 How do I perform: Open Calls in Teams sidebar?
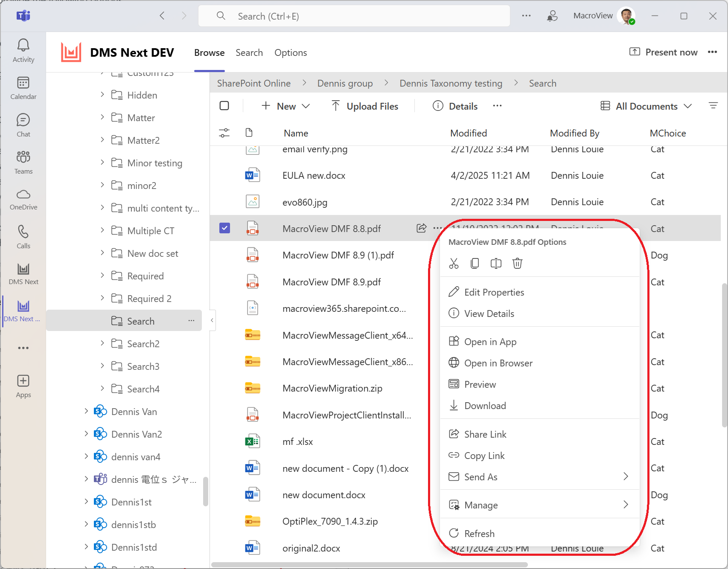click(x=23, y=237)
